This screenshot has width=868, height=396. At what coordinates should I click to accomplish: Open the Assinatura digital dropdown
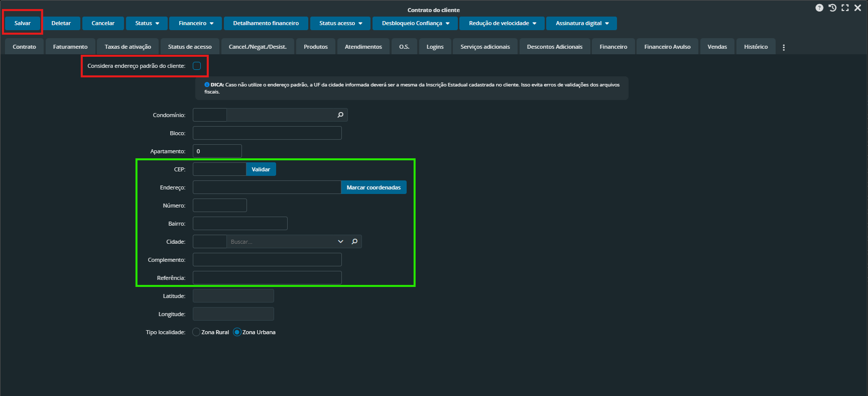(581, 23)
